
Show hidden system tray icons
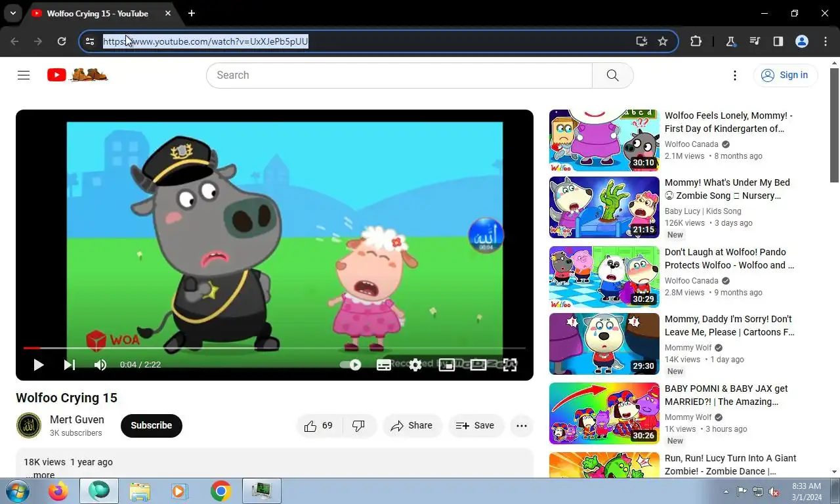pyautogui.click(x=726, y=492)
